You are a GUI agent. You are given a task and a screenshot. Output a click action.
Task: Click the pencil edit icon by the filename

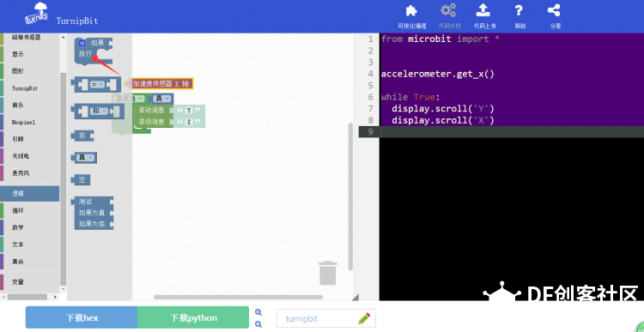[364, 318]
